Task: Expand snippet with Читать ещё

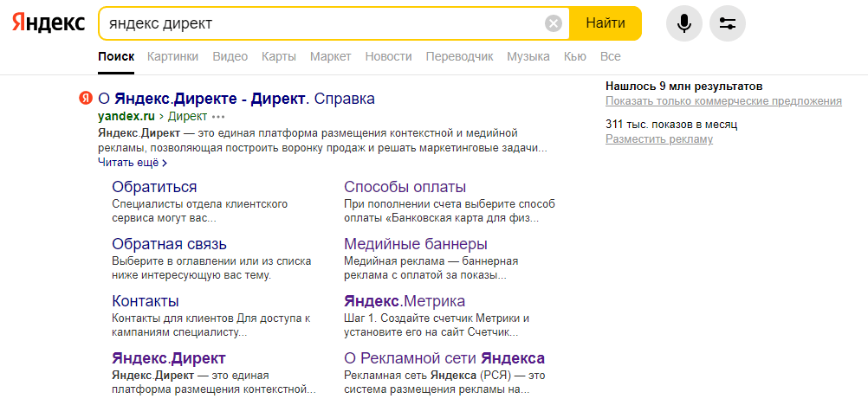Action: pos(133,163)
